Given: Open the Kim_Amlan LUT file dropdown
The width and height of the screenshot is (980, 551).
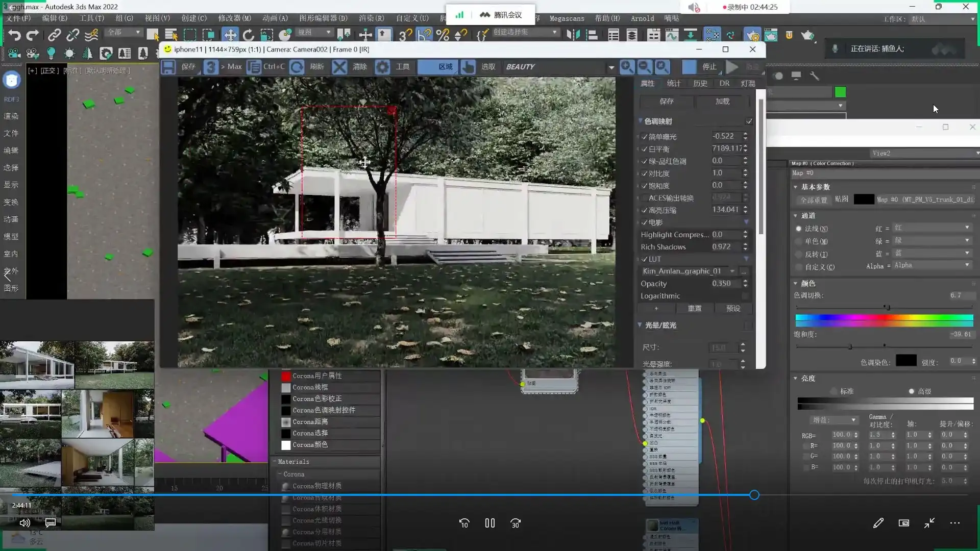Looking at the screenshot, I should [732, 271].
